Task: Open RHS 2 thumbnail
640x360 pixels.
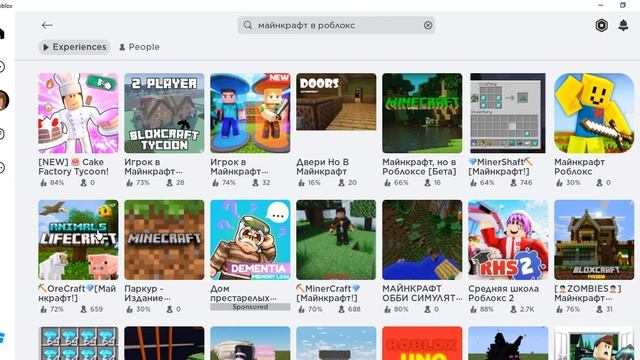Action: 508,240
